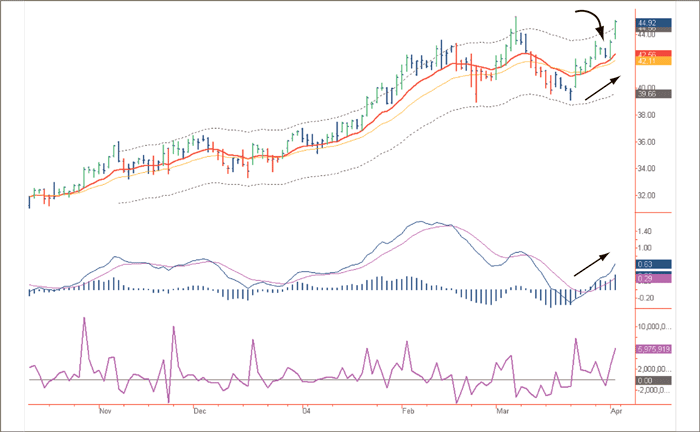Click the Dec date on time axis
Image resolution: width=700 pixels, height=432 pixels.
click(199, 411)
